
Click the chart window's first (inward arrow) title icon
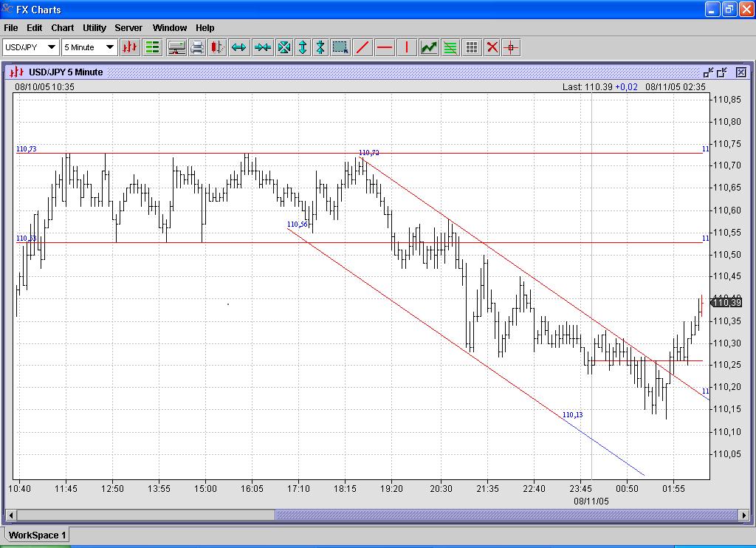pos(708,72)
